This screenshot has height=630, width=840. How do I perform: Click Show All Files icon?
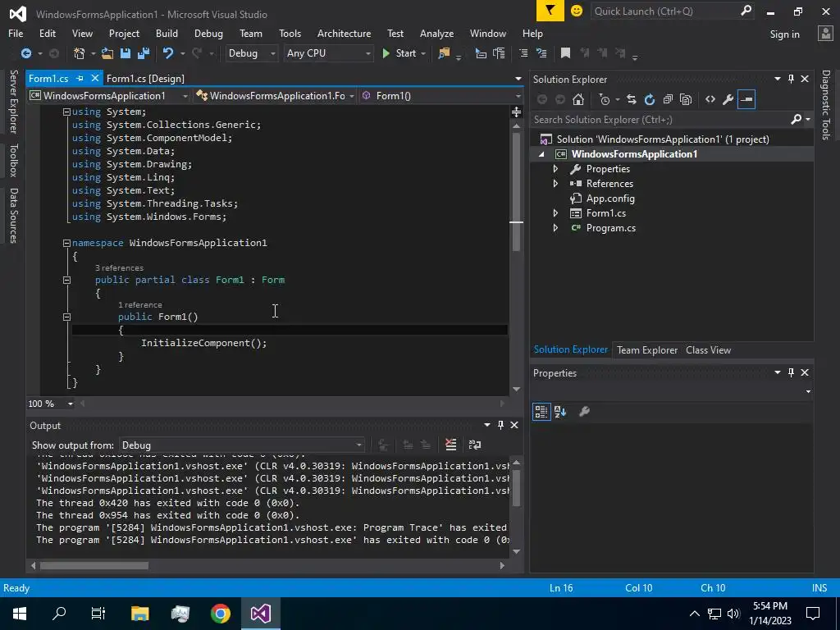[x=686, y=99]
